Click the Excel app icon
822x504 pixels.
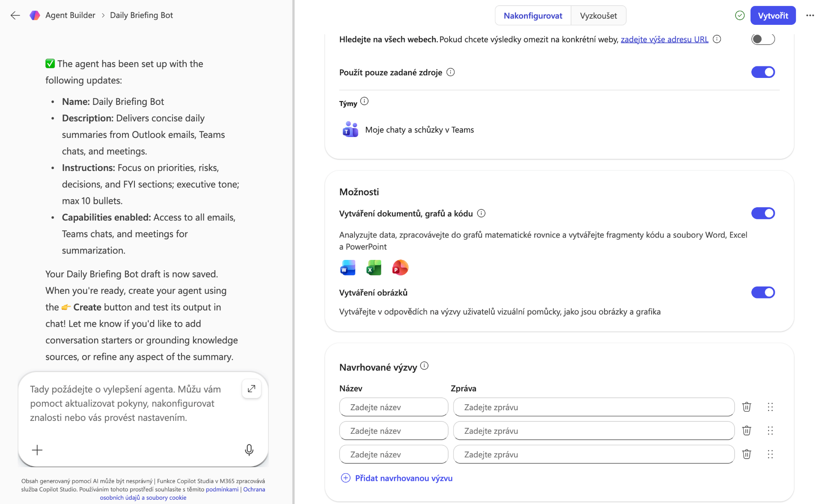374,268
